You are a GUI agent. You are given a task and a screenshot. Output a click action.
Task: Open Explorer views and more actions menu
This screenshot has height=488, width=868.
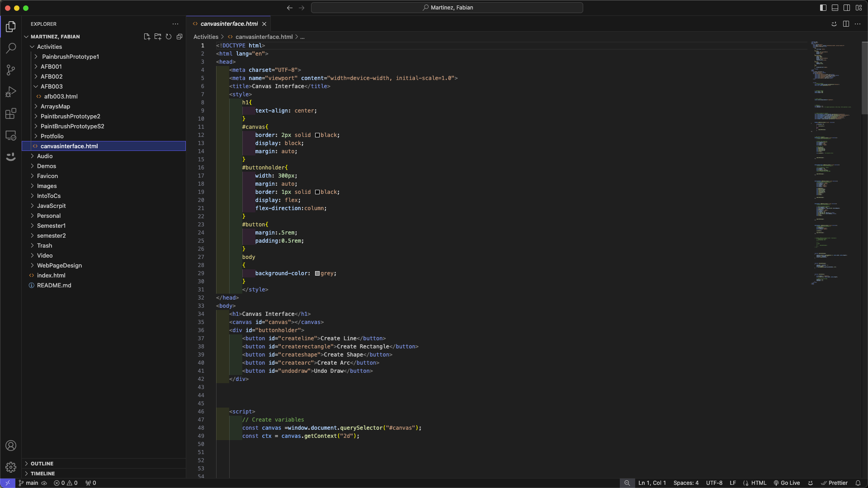tap(175, 24)
